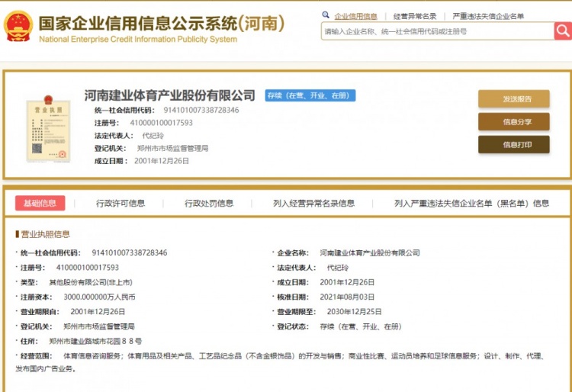
Task: Switch to the 基础信息 tab
Action: point(40,203)
